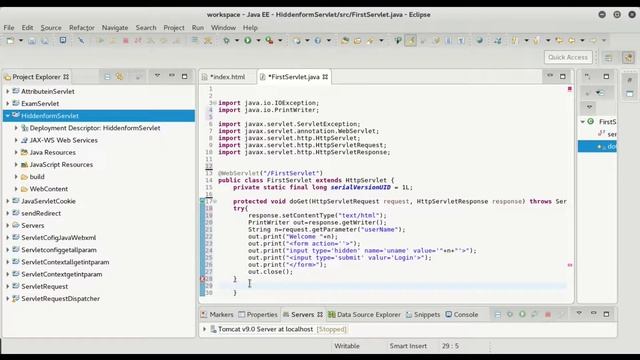Click Debug server icon in Servers view
Viewport: 640px width, 360px height.
(510, 314)
